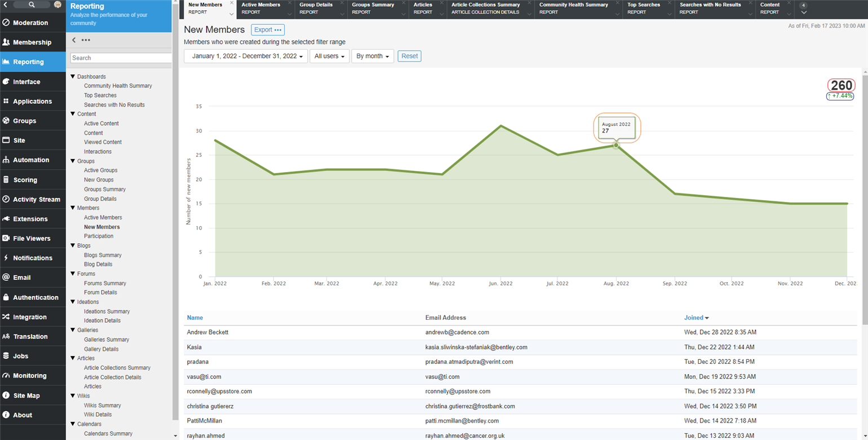Open Participation report in tree
The height and width of the screenshot is (440, 868).
[99, 236]
